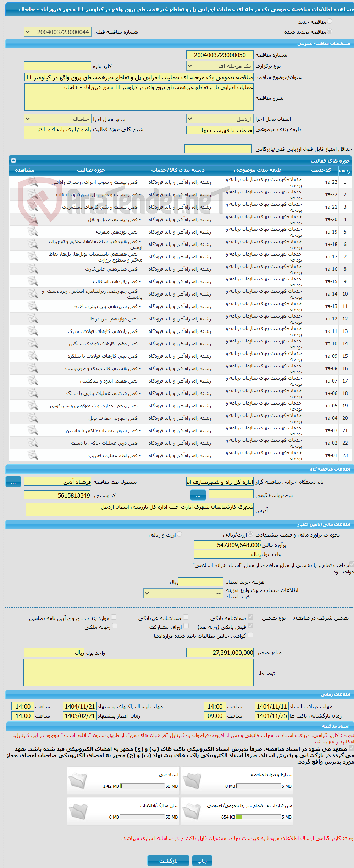Toggle the وثیقه ملکی checkbox
The height and width of the screenshot is (868, 354).
tap(115, 626)
